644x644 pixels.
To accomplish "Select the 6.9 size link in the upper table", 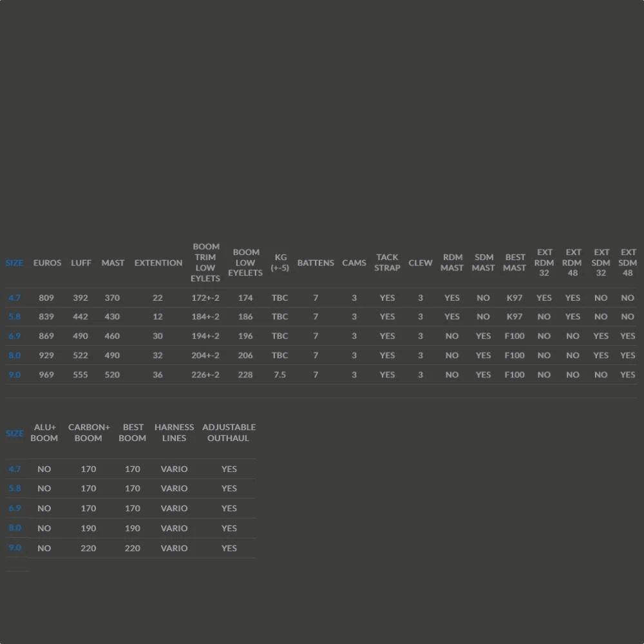I will tap(14, 336).
